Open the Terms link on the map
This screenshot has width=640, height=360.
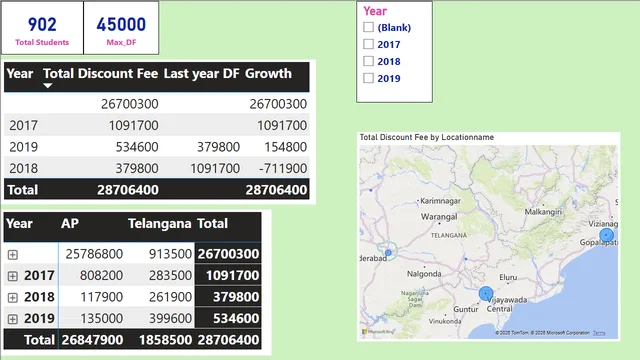(x=599, y=333)
